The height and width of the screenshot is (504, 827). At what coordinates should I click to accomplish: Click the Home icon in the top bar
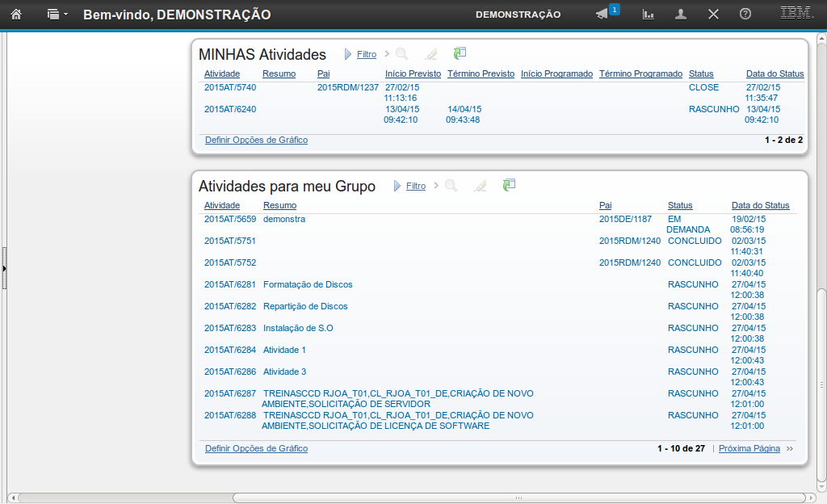pyautogui.click(x=15, y=14)
